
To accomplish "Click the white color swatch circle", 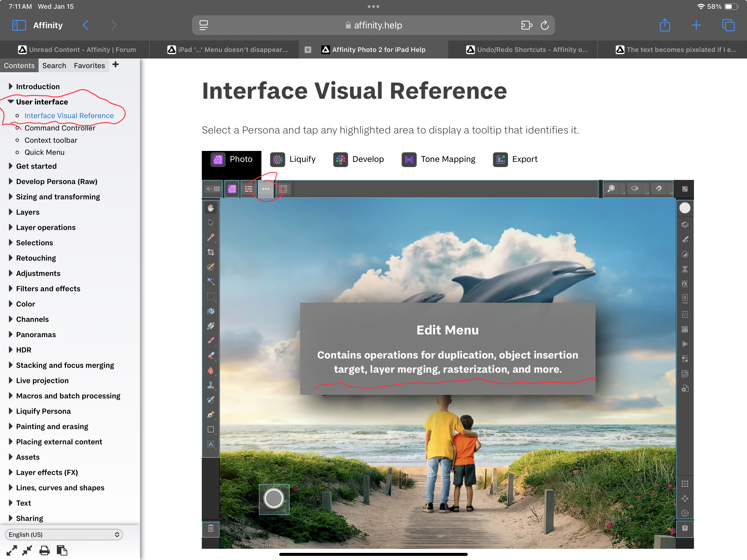I will pyautogui.click(x=685, y=208).
